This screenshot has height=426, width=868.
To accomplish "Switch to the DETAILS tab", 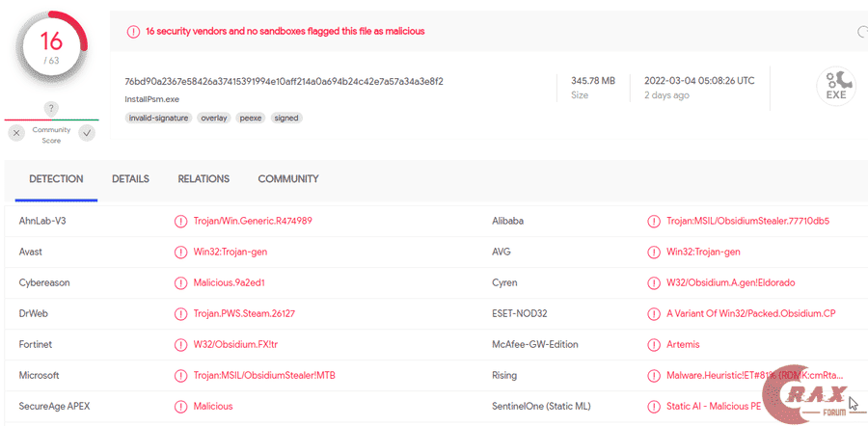I will pos(130,179).
